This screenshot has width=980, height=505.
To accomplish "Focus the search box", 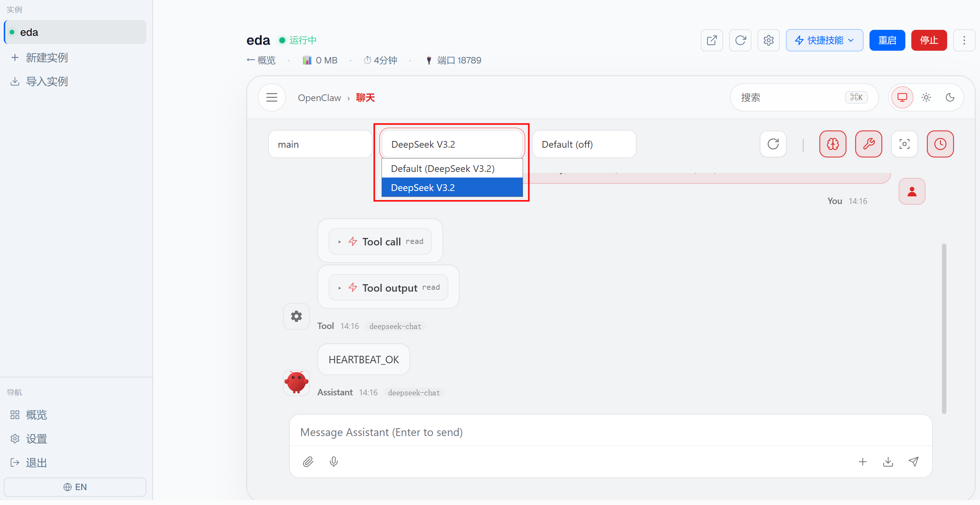I will pos(804,97).
